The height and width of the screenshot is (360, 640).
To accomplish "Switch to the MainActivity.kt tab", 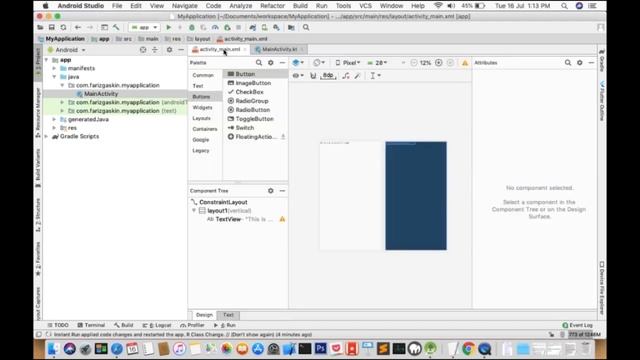I will (279, 49).
